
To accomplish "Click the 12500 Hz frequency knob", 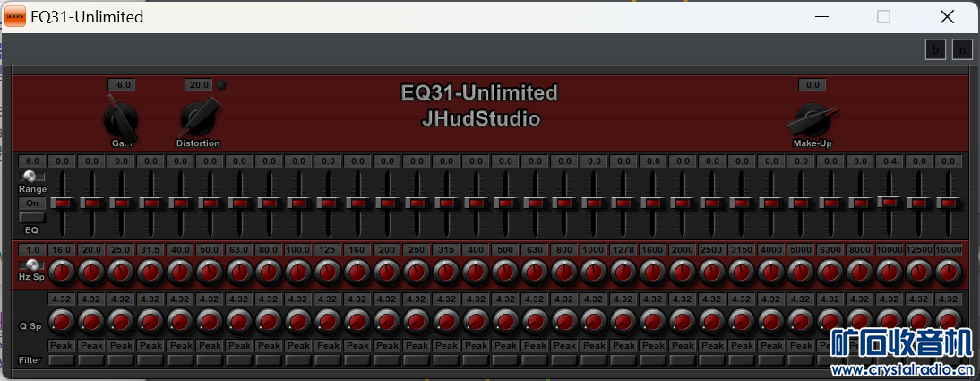I will tap(920, 273).
